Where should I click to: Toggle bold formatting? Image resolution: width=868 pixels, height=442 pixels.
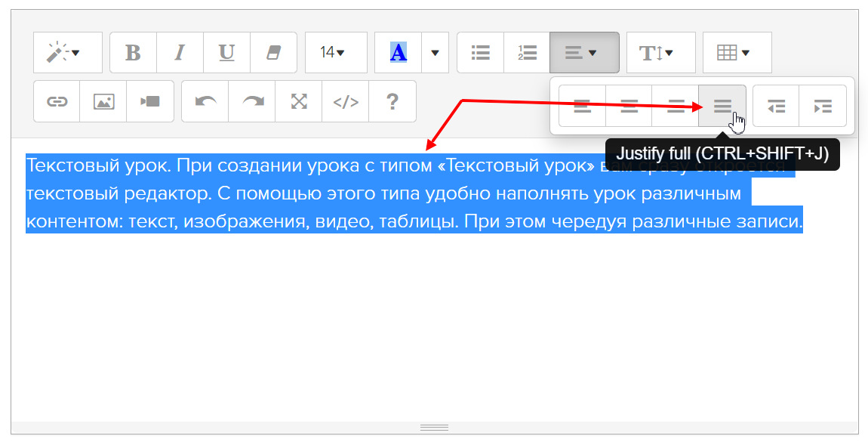[x=133, y=53]
